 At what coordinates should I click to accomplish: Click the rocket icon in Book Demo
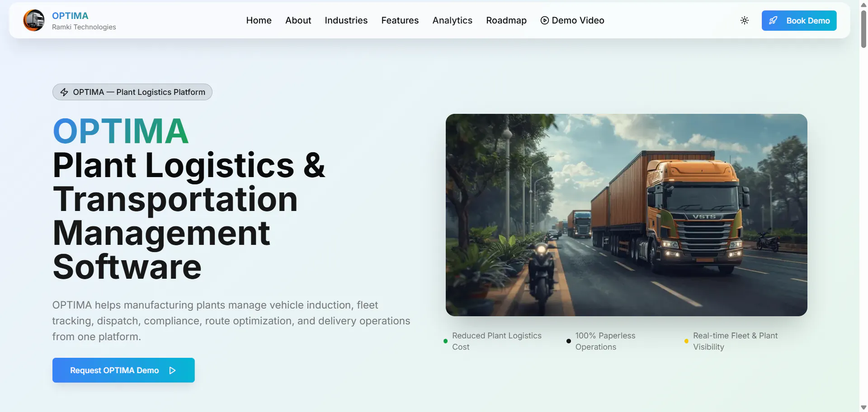point(774,20)
